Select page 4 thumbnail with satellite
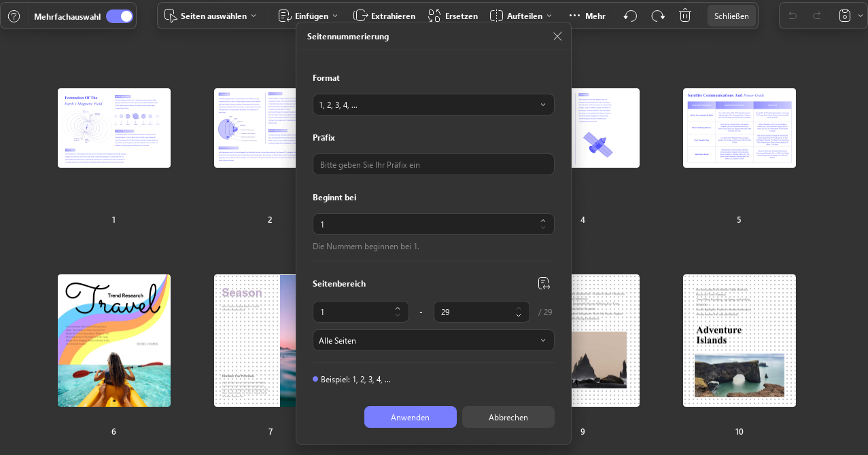Image resolution: width=868 pixels, height=455 pixels. [606, 128]
